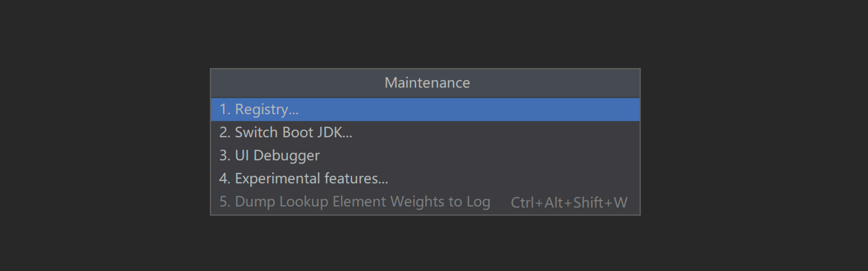Image resolution: width=868 pixels, height=271 pixels.
Task: Click the Ctrl+Alt+Shift+W shortcut hint
Action: tap(569, 203)
